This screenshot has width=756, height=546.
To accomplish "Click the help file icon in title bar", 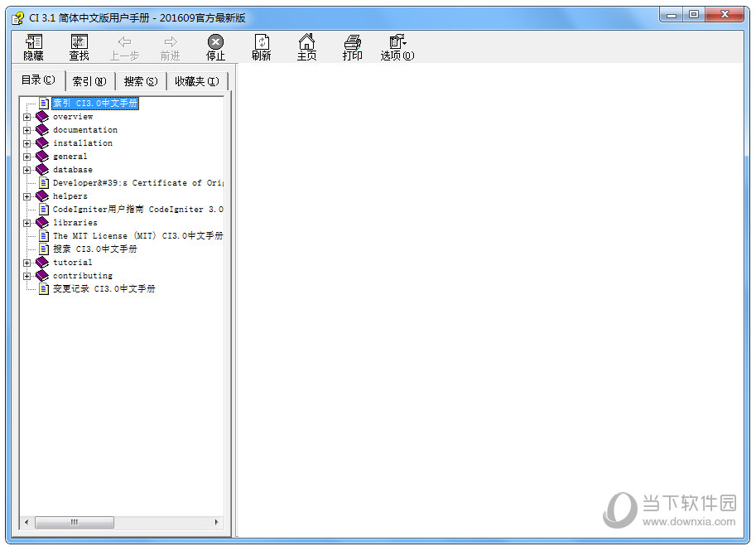I will point(18,18).
